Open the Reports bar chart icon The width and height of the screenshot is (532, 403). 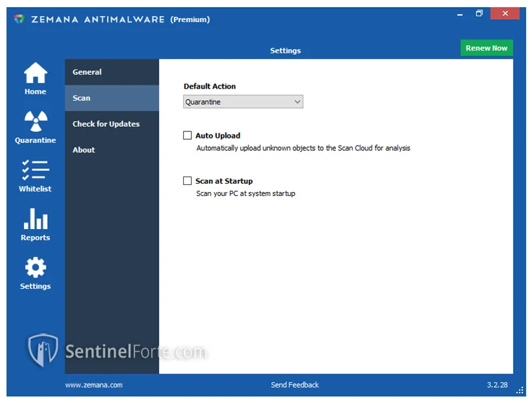coord(36,219)
